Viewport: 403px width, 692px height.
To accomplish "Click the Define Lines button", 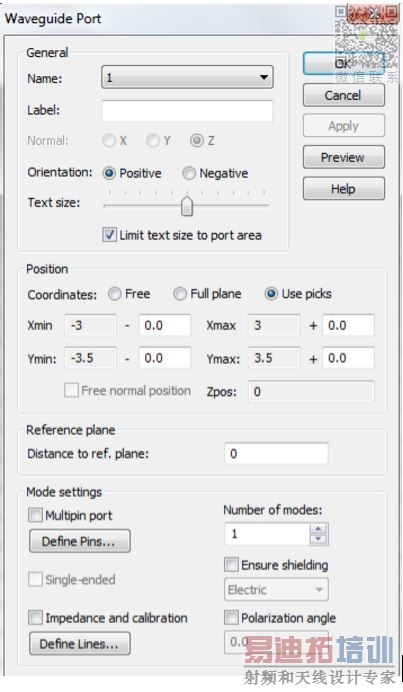I will click(x=79, y=644).
